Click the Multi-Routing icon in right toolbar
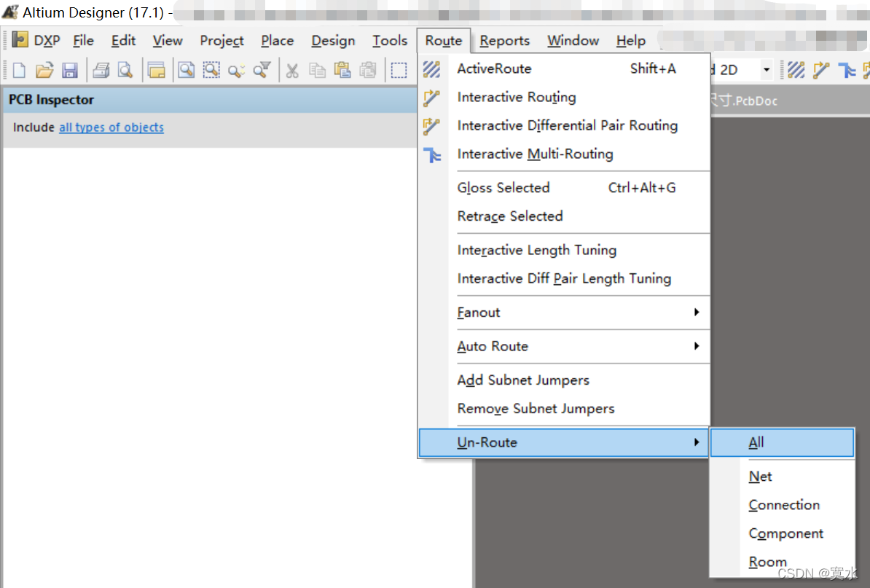The height and width of the screenshot is (588, 870). coord(847,71)
